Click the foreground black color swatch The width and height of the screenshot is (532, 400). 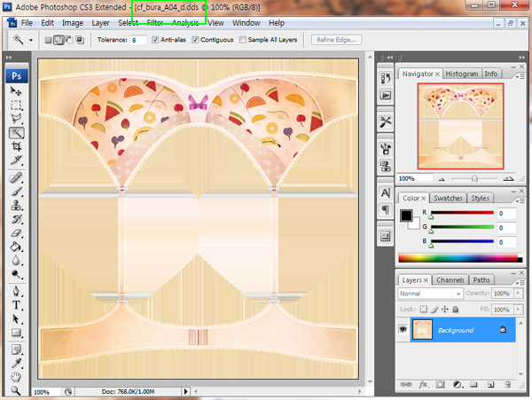pos(406,216)
